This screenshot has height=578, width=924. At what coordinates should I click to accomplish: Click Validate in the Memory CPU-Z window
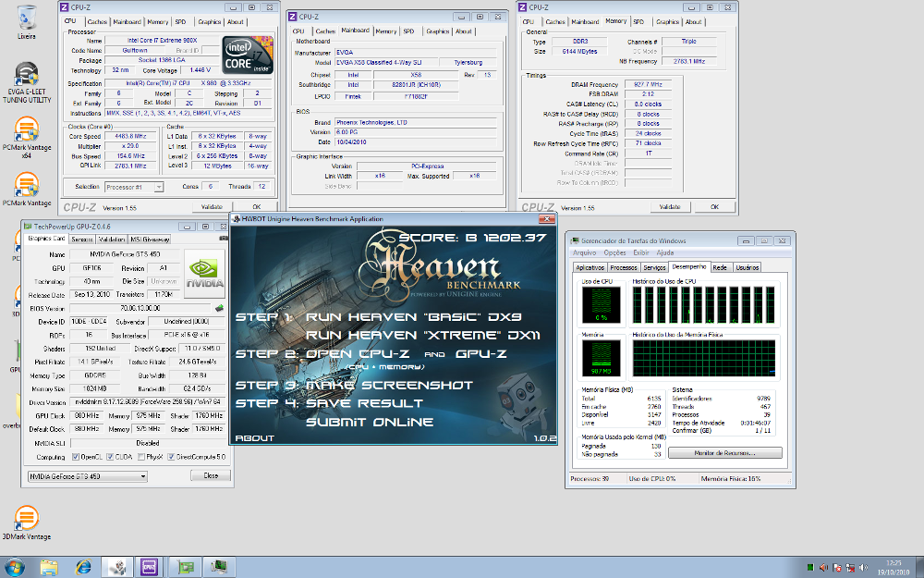[669, 207]
